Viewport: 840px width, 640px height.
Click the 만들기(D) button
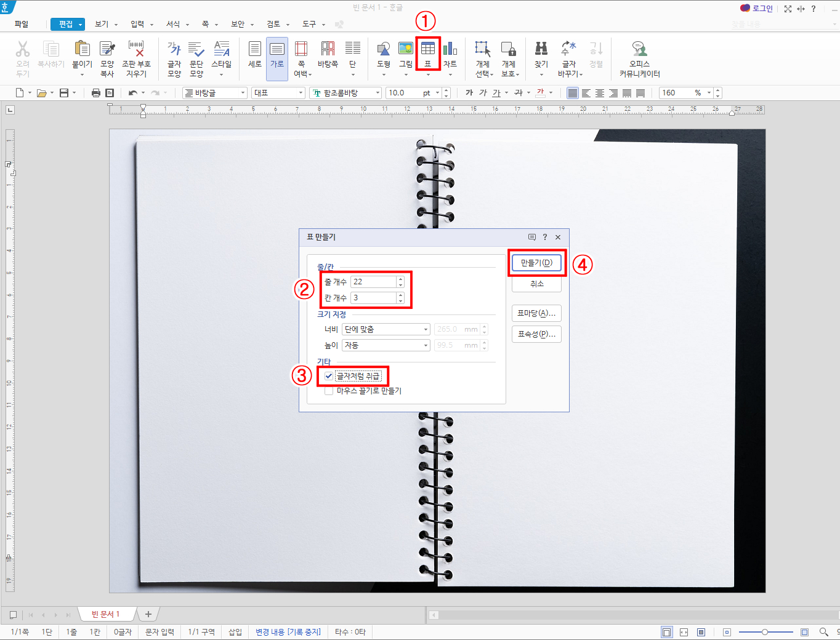point(537,263)
